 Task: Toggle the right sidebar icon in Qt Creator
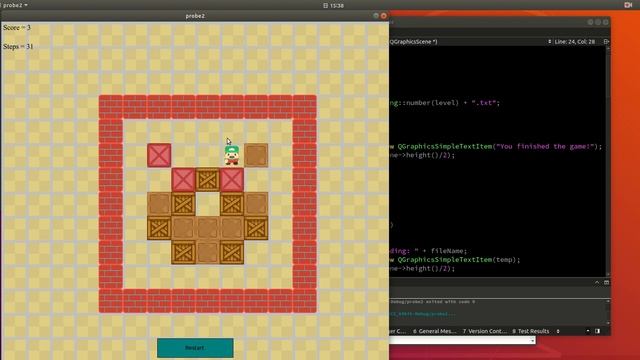coord(598,331)
